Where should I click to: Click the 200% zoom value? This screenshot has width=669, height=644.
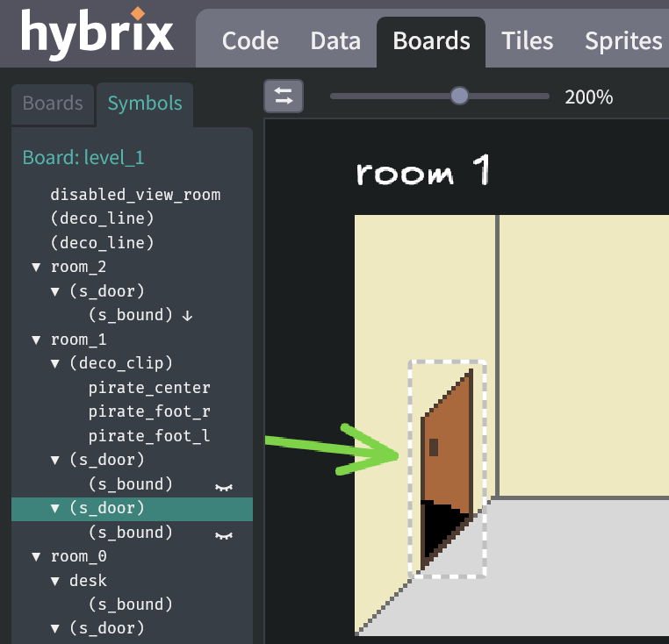click(x=589, y=97)
